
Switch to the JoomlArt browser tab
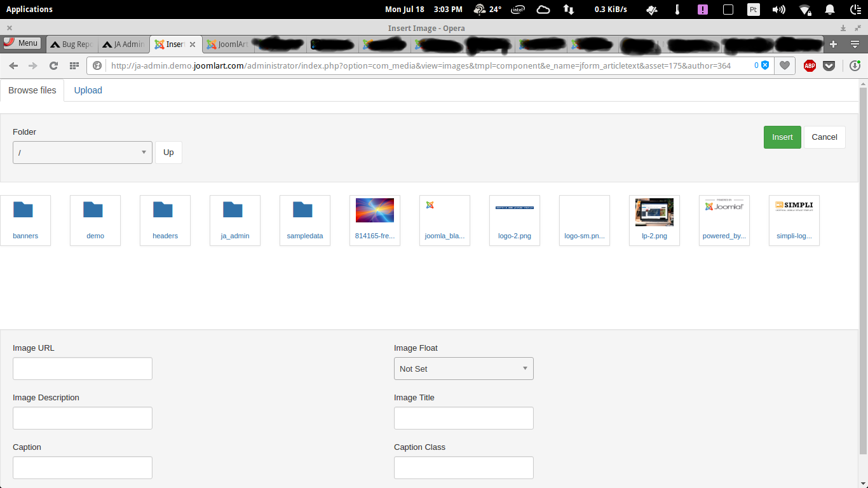tap(227, 44)
